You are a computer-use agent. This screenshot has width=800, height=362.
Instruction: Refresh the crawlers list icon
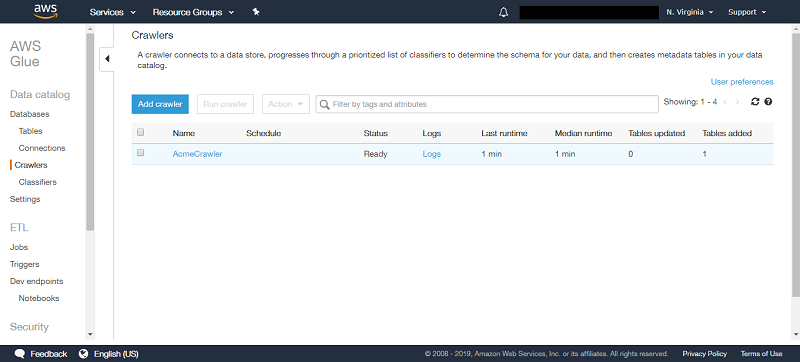click(755, 102)
